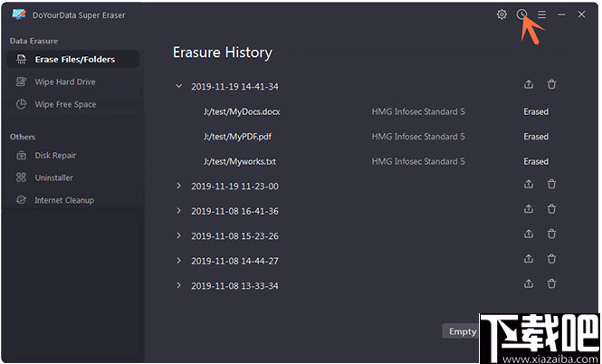Minimize the Super Eraser window
Screen dimensions: 602x364
coord(561,14)
